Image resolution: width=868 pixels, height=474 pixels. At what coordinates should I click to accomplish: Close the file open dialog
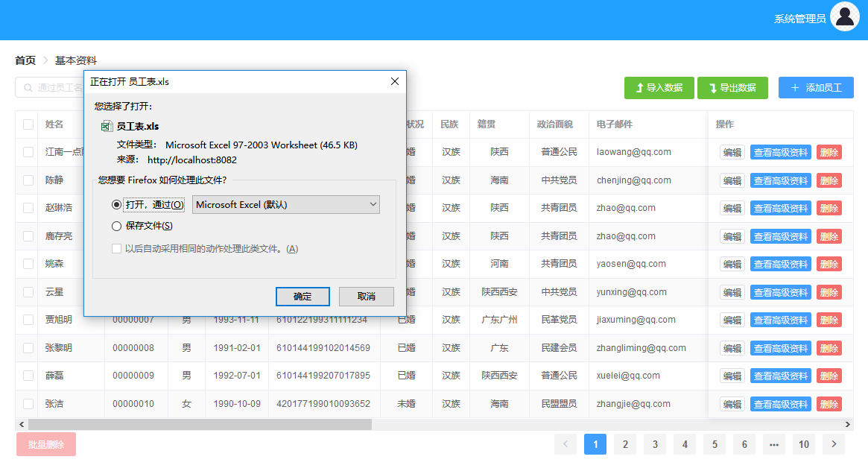(395, 81)
